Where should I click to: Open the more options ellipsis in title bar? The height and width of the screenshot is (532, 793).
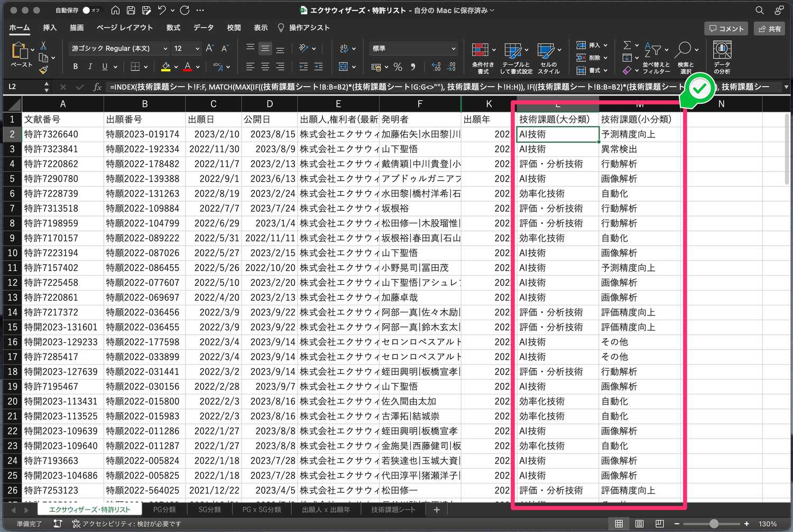[200, 11]
